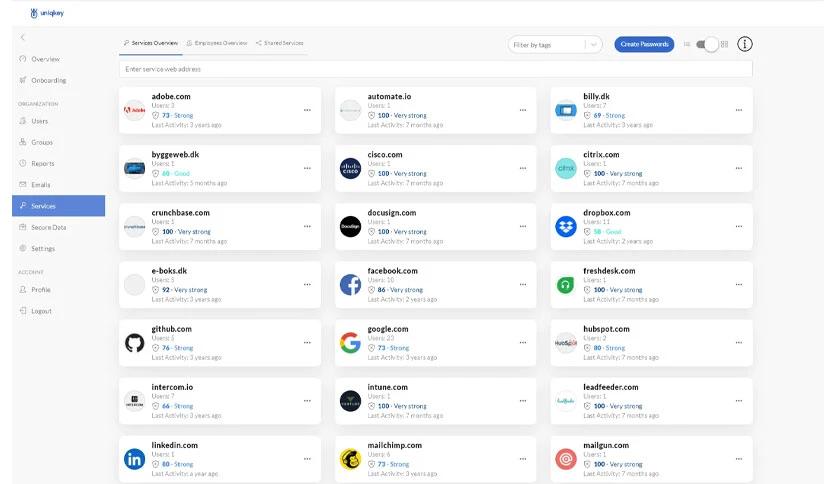Open the docusign.com card options menu
Viewport: 836px width, 484px height.
click(x=523, y=227)
